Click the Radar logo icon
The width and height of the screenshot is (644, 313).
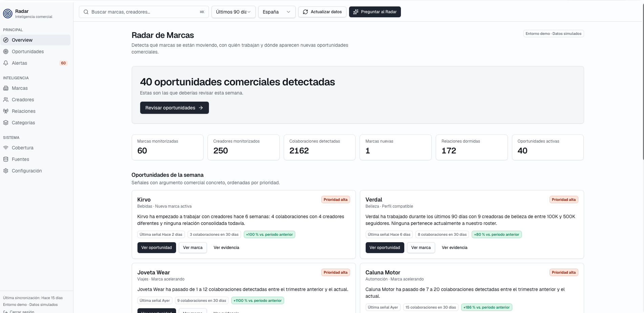7,14
